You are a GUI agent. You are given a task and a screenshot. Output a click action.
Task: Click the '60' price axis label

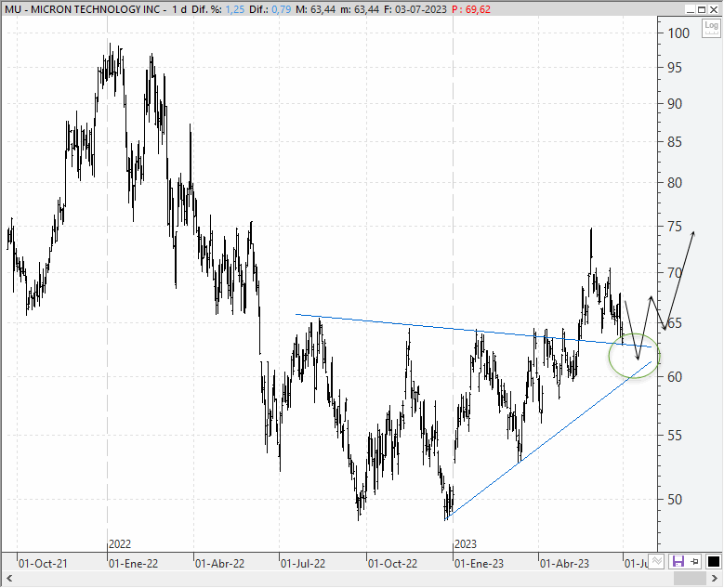(675, 377)
